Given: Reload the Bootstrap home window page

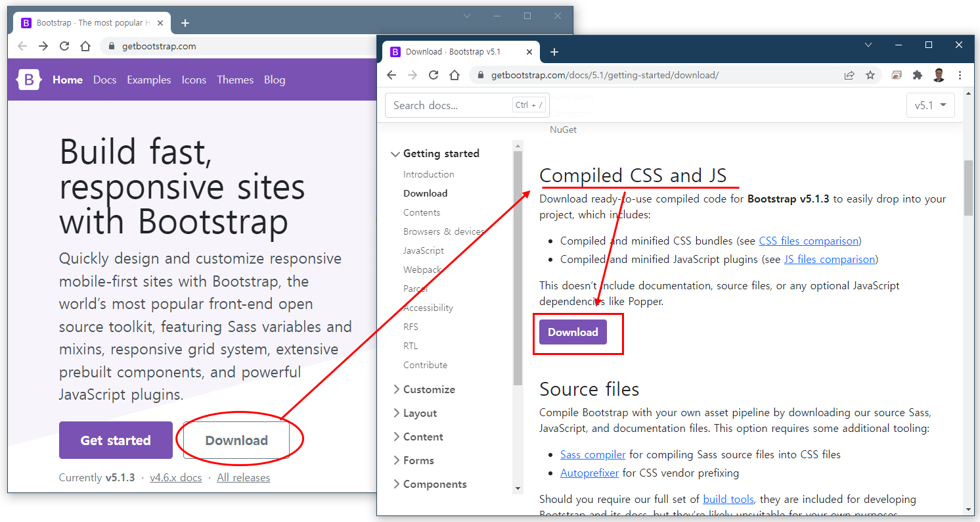Looking at the screenshot, I should (x=64, y=46).
